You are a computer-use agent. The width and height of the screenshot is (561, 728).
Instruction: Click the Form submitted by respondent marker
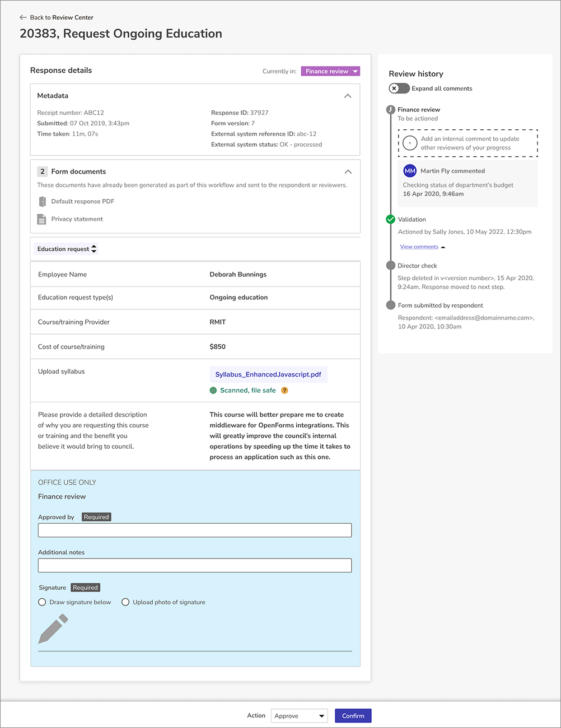tap(391, 306)
